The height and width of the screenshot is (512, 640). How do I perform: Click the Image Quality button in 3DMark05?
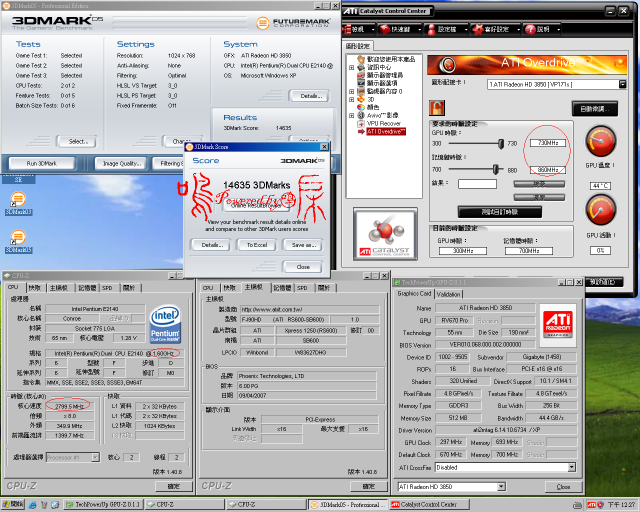point(121,163)
